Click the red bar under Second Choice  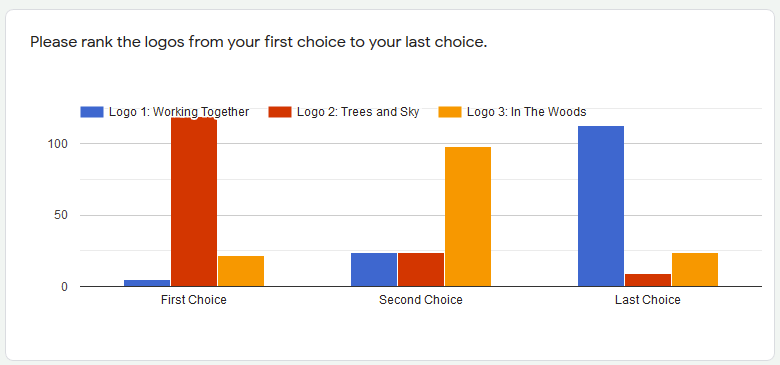click(x=421, y=270)
